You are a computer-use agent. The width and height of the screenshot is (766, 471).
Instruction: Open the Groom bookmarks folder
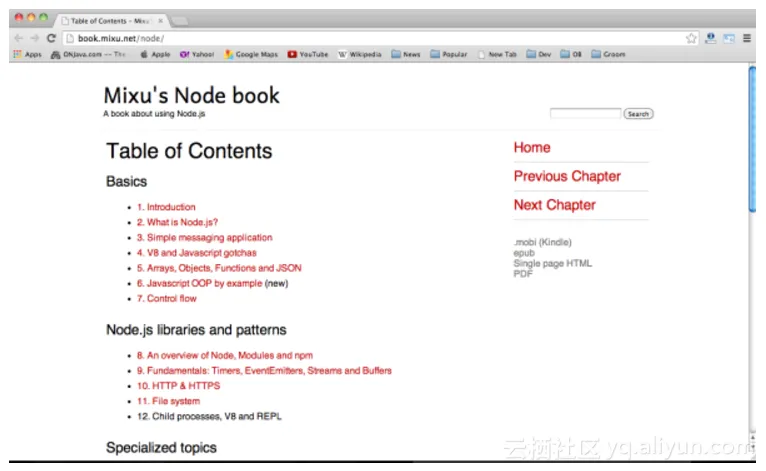(x=608, y=54)
